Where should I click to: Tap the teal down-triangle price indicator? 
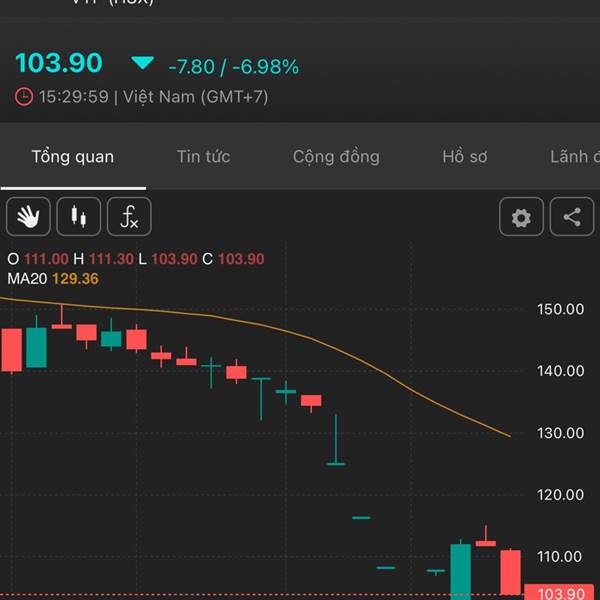[x=142, y=63]
